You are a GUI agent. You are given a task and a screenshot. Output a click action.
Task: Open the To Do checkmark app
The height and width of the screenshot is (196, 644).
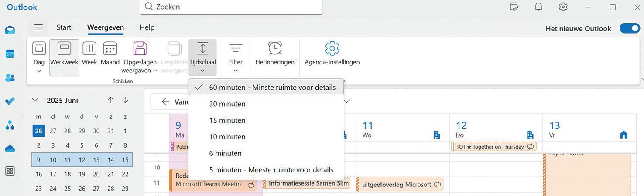tap(10, 101)
